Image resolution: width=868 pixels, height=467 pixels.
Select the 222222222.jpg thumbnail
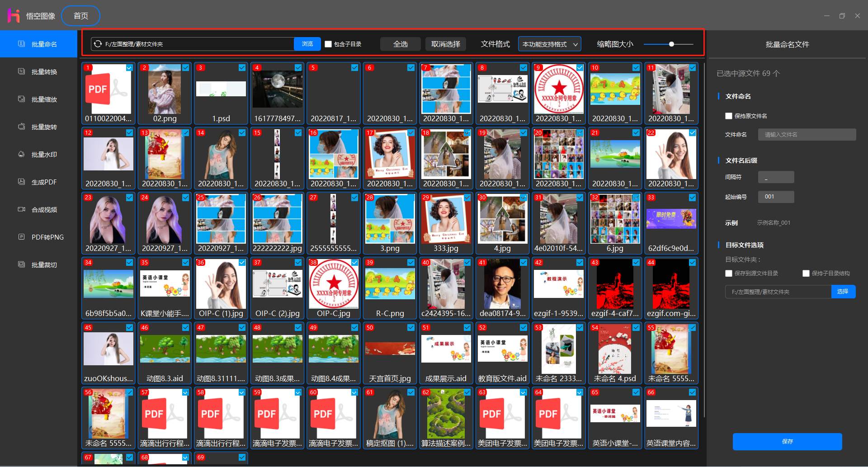tap(277, 223)
